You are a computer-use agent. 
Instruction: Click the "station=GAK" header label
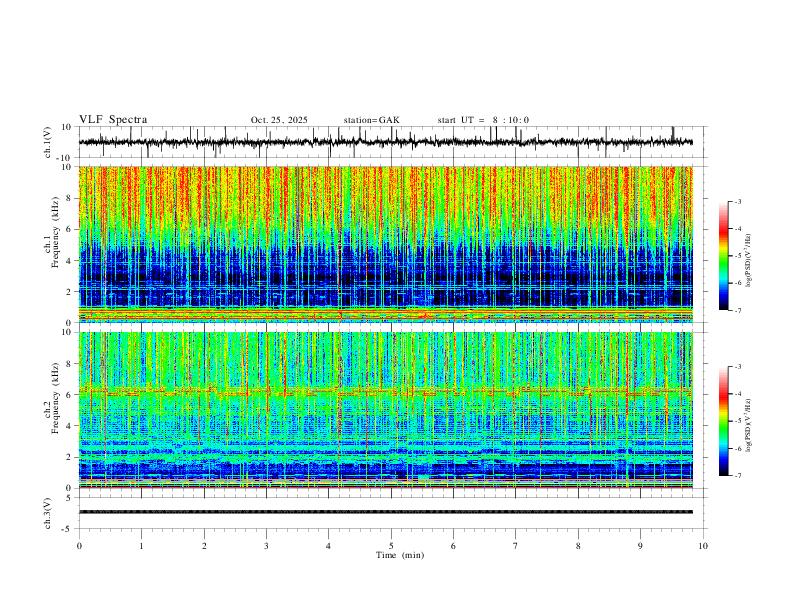point(371,120)
